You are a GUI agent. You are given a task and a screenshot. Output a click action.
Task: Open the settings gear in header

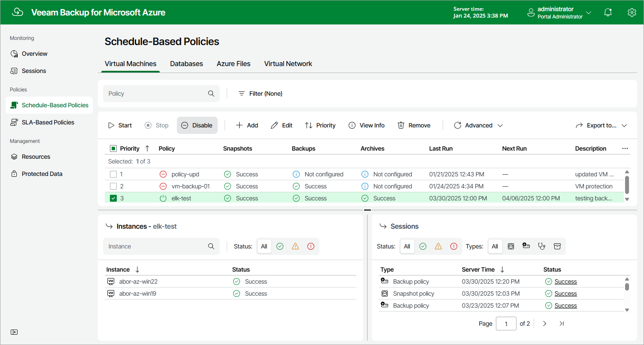632,12
